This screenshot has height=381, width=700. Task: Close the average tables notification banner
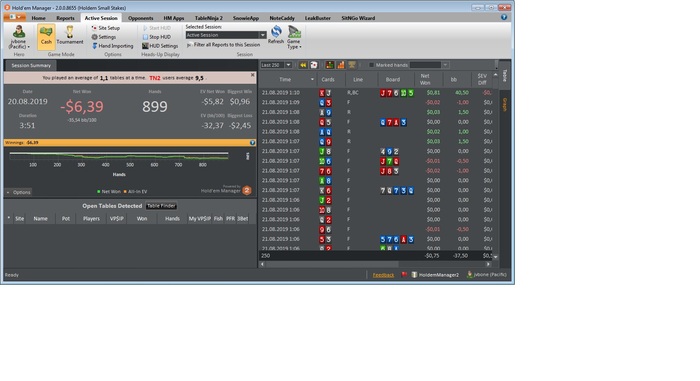[252, 75]
